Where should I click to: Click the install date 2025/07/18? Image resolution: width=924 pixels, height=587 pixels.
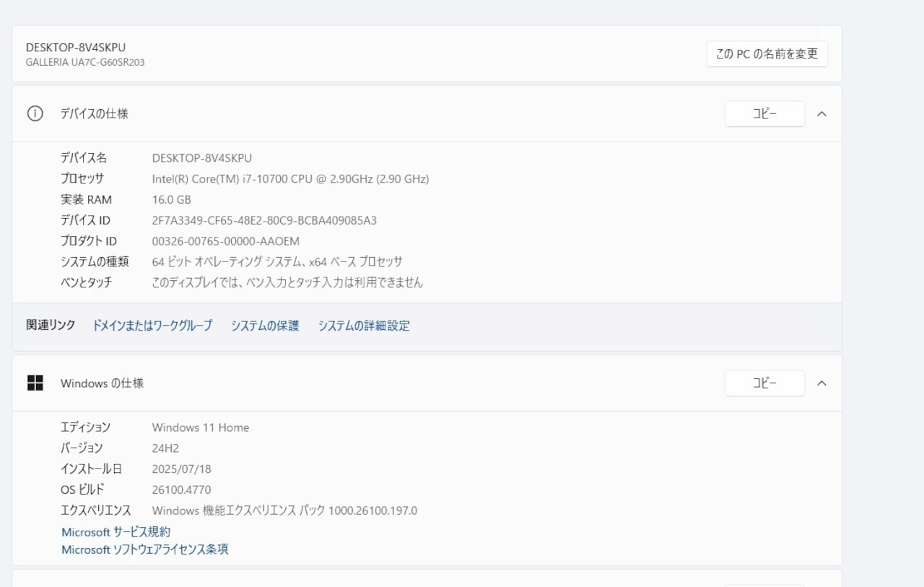click(181, 469)
